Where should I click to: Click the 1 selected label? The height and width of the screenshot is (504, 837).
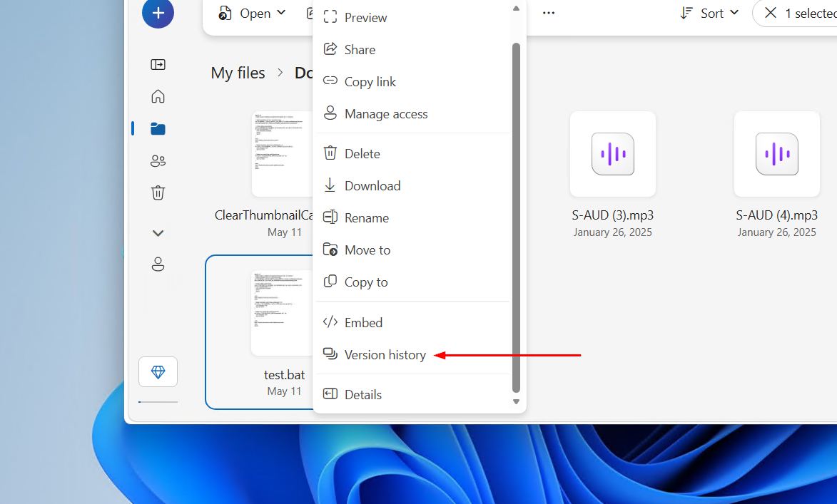[x=811, y=14]
